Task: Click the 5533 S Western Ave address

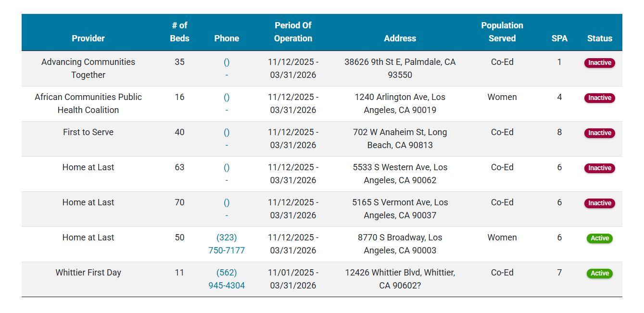Action: pos(400,174)
